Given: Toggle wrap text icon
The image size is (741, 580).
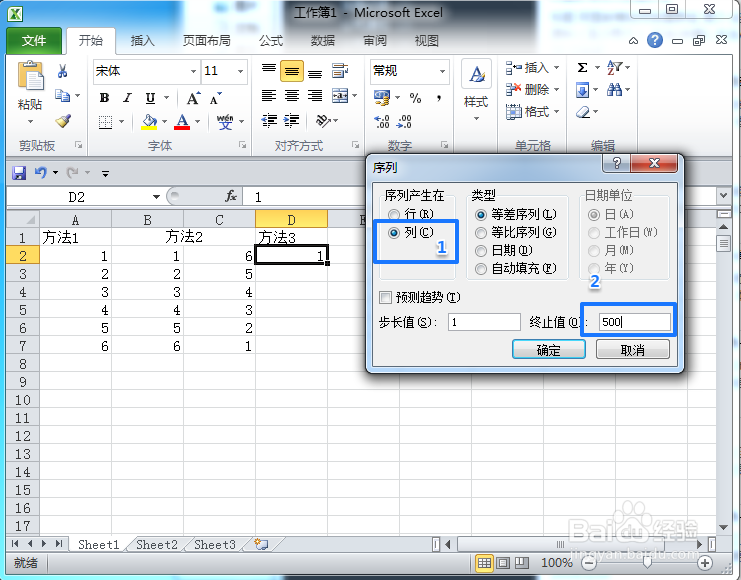Looking at the screenshot, I should pos(340,71).
